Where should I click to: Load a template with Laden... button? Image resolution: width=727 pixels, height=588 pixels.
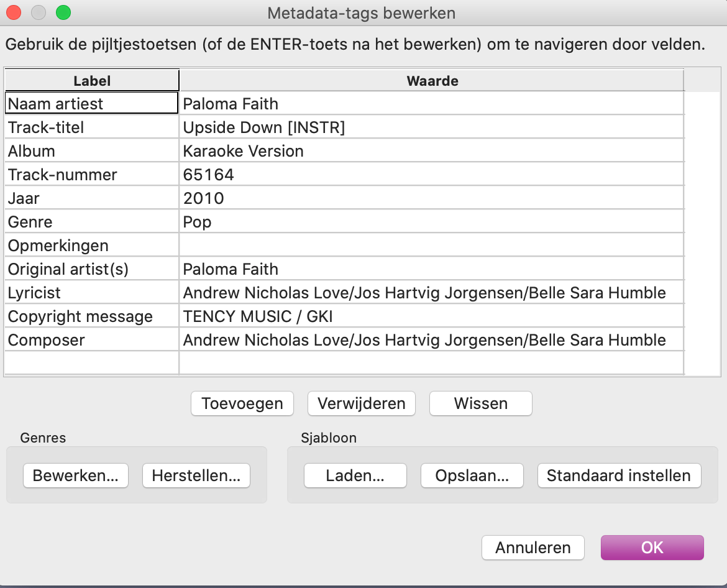355,475
